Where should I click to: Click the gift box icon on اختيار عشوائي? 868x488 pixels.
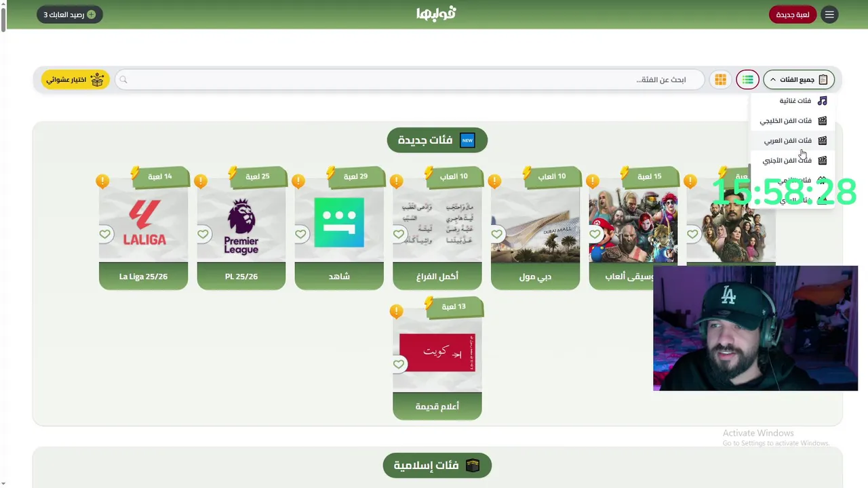point(97,79)
